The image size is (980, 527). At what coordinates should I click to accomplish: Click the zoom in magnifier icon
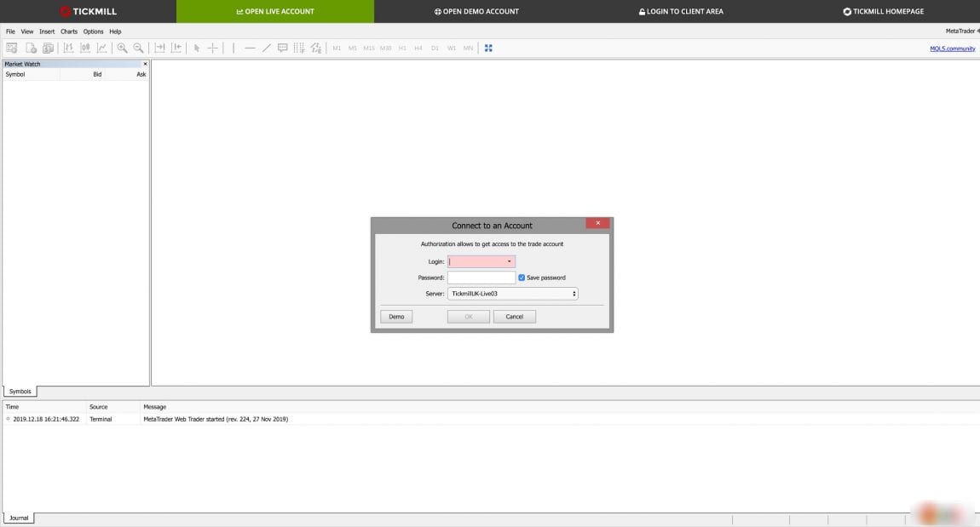click(122, 49)
